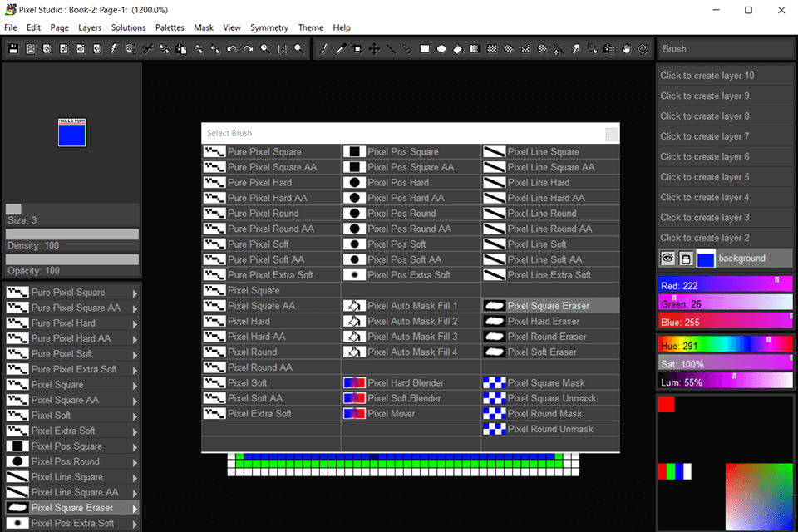This screenshot has width=798, height=532.
Task: Select the paint bucket fill tool
Action: tap(458, 49)
